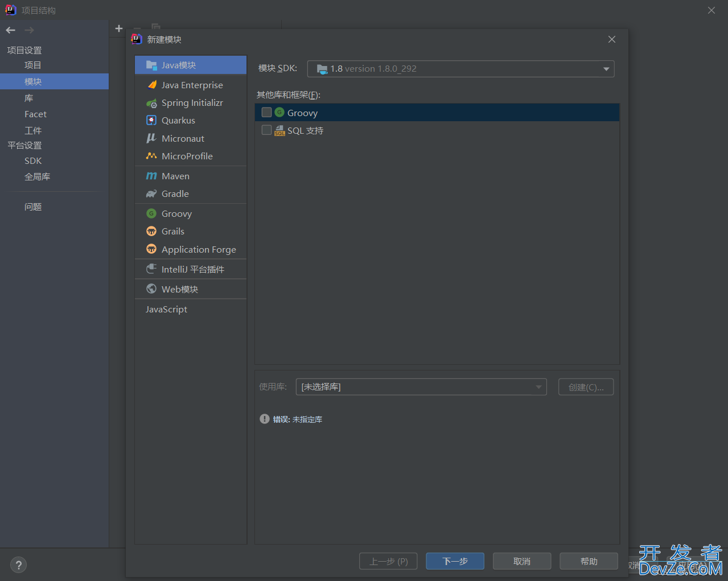Click the 错误: 未指定库 message
The height and width of the screenshot is (581, 728).
coord(298,419)
